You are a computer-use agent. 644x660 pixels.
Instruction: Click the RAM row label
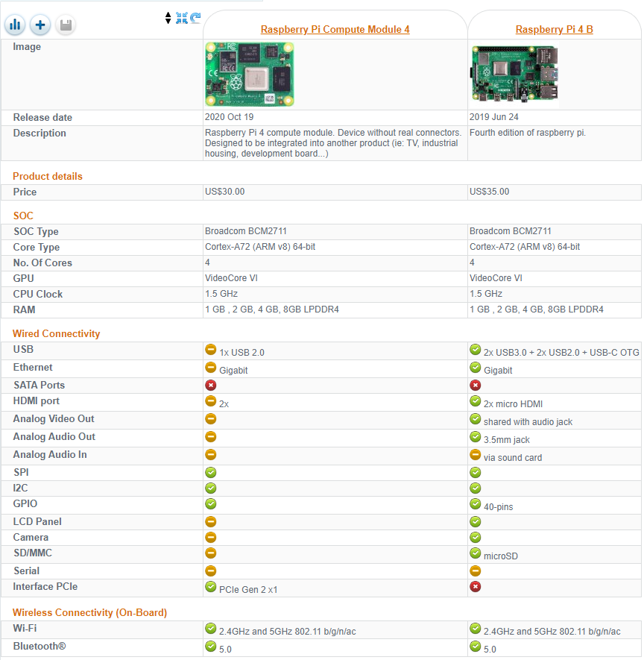coord(24,309)
